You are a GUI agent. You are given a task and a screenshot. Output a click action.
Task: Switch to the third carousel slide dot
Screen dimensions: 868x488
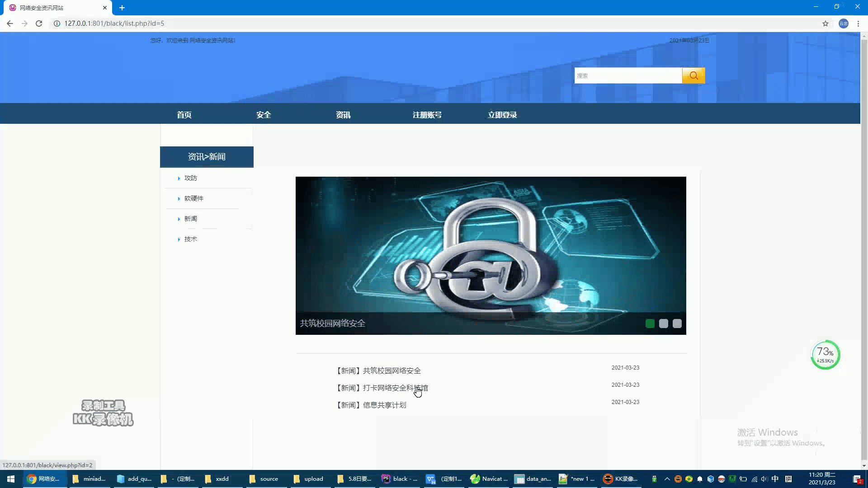pos(677,324)
